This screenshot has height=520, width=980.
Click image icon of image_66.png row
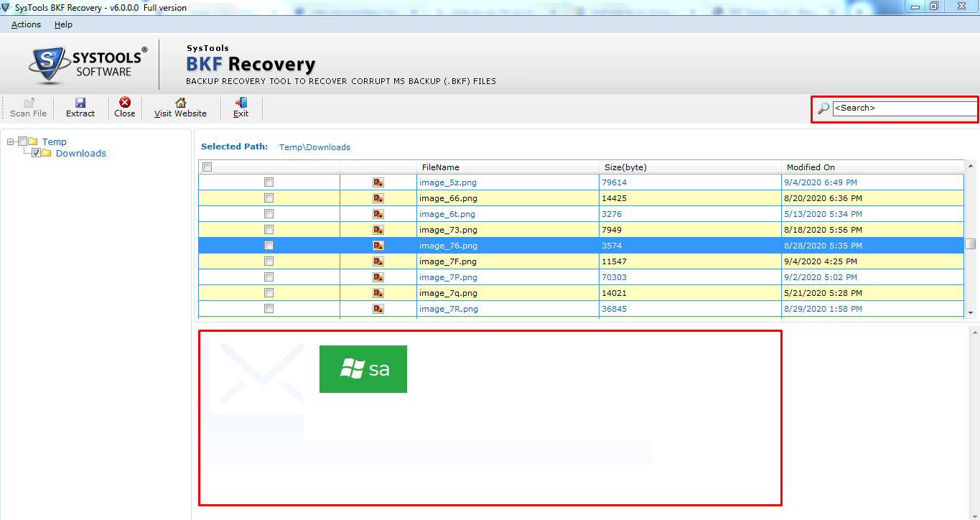(x=378, y=198)
